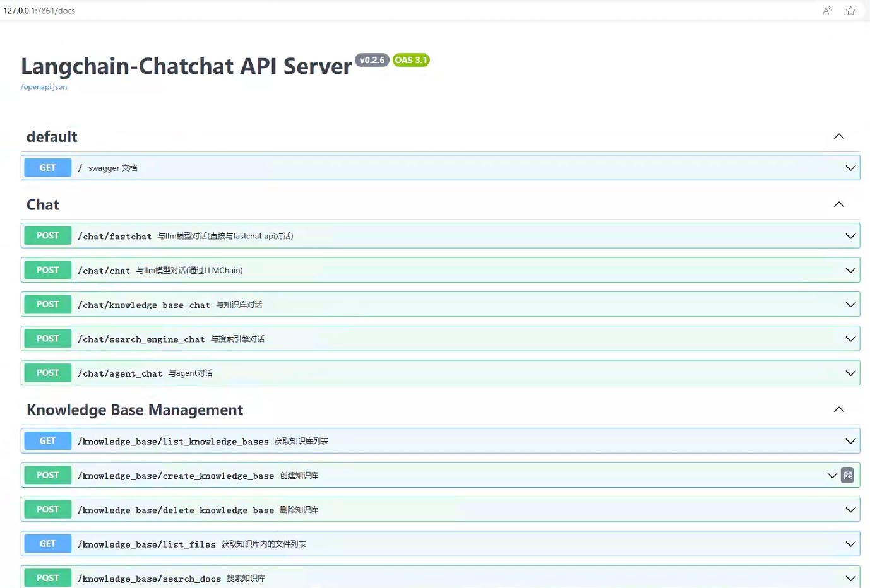
Task: Click POST badge of delete_knowledge_base
Action: pos(48,509)
